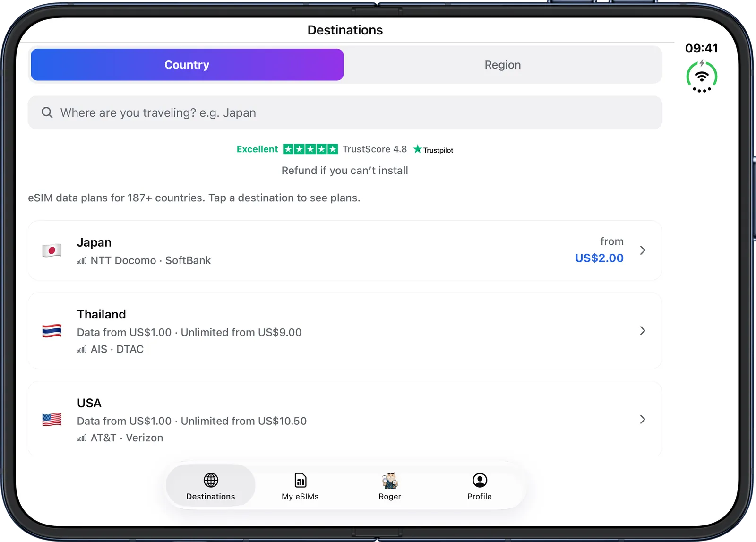Open the USA destination

[x=345, y=419]
